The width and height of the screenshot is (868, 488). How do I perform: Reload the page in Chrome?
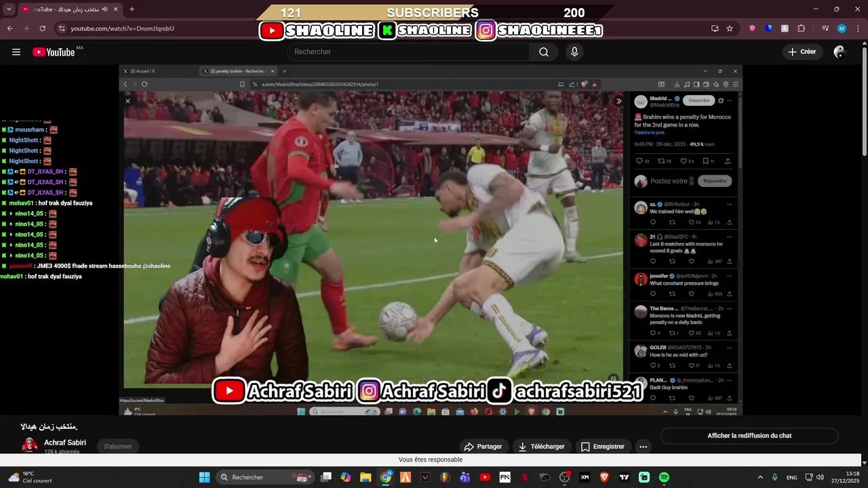click(x=42, y=28)
